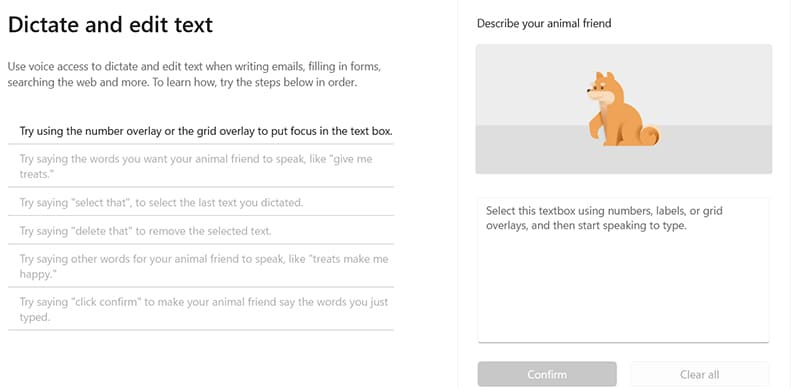Select the "treats make me happy" step
Image resolution: width=800 pixels, height=388 pixels.
[201, 266]
